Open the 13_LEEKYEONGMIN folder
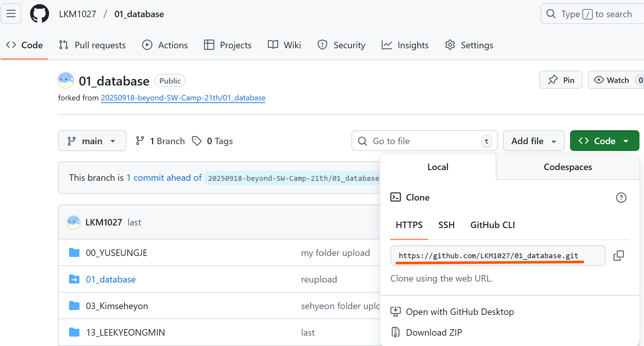This screenshot has width=644, height=346. click(125, 332)
